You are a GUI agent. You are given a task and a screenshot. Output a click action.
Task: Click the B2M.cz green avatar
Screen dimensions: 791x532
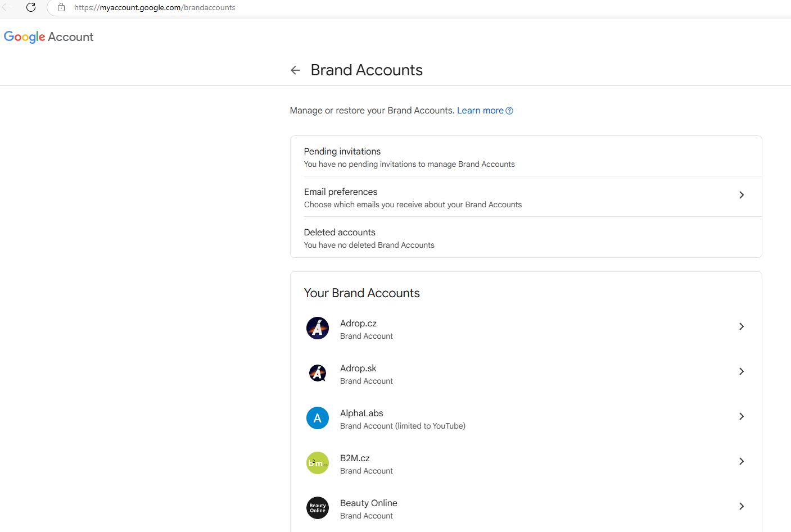318,463
